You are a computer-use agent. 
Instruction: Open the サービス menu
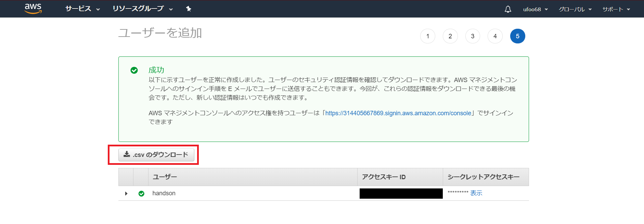click(82, 9)
